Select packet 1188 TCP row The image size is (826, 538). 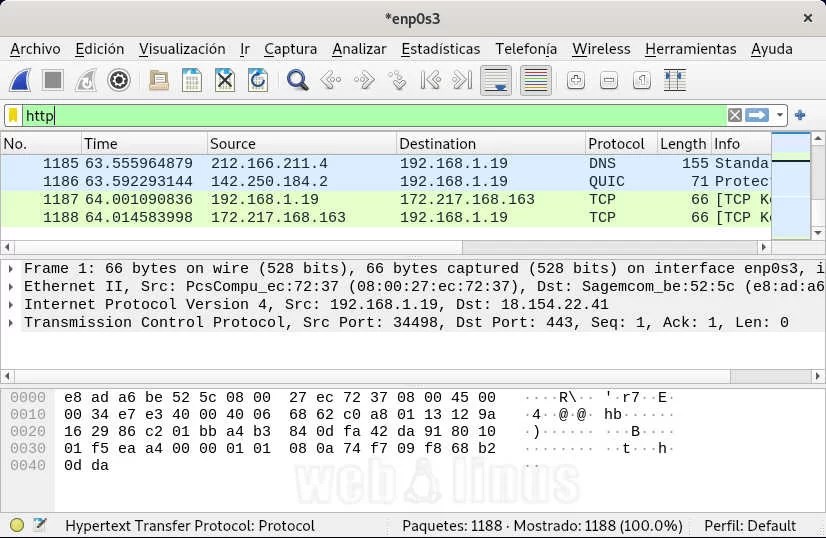(x=386, y=217)
